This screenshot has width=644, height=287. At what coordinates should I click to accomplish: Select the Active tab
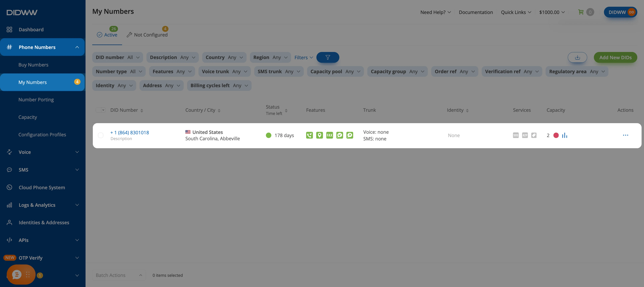pos(107,35)
